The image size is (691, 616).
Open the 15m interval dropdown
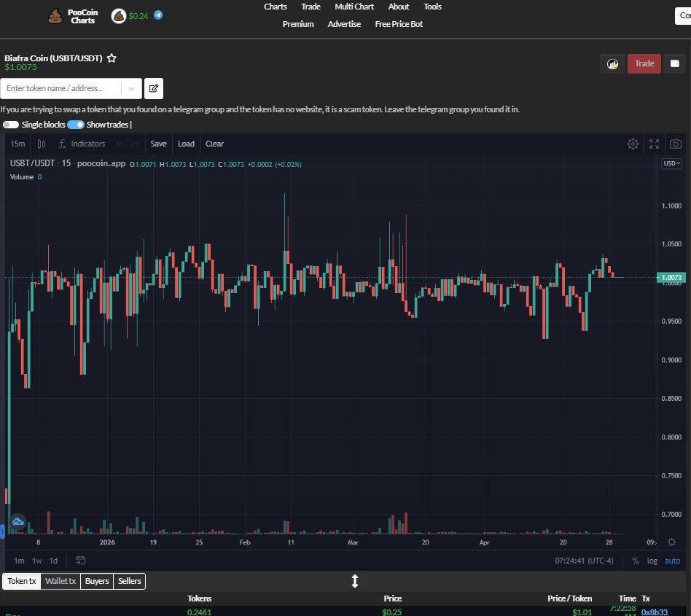17,144
